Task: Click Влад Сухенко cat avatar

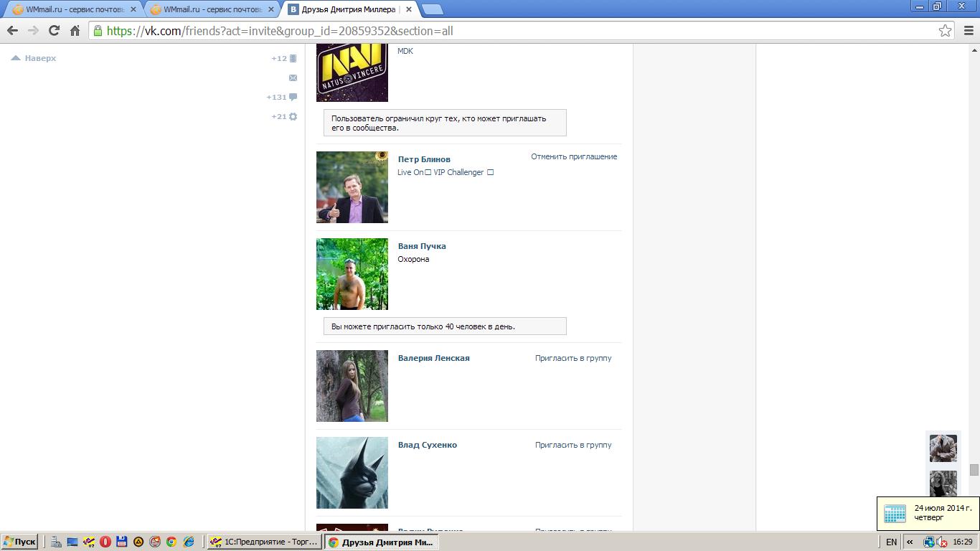Action: (352, 473)
